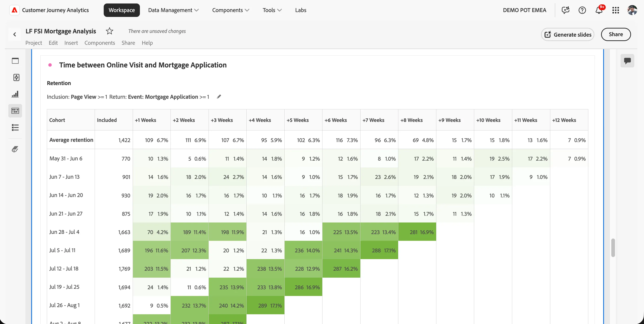
Task: Open the Project menu
Action: click(x=34, y=43)
